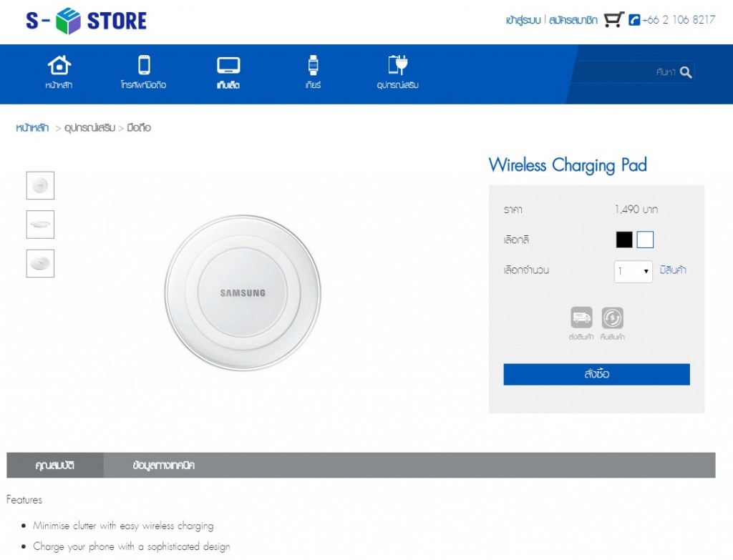Click the product return icon
Viewport: 733px width, 560px height.
(x=612, y=318)
